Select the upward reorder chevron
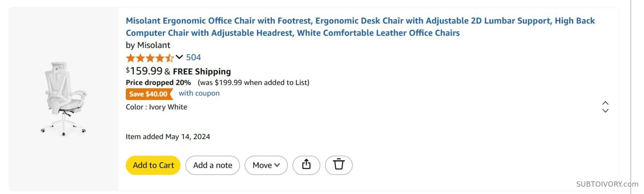The width and height of the screenshot is (644, 194). pyautogui.click(x=605, y=104)
